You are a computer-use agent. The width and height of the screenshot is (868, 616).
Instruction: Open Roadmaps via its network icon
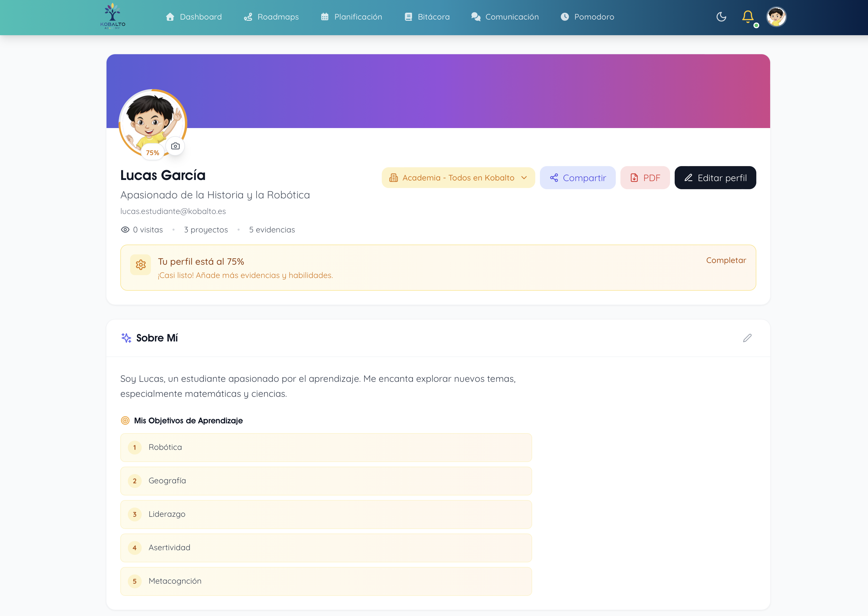[248, 17]
